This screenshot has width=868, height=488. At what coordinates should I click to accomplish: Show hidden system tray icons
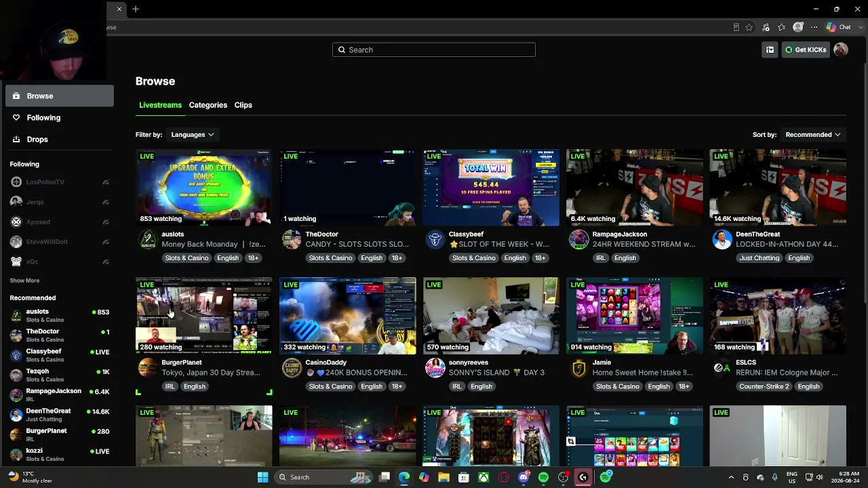(731, 477)
